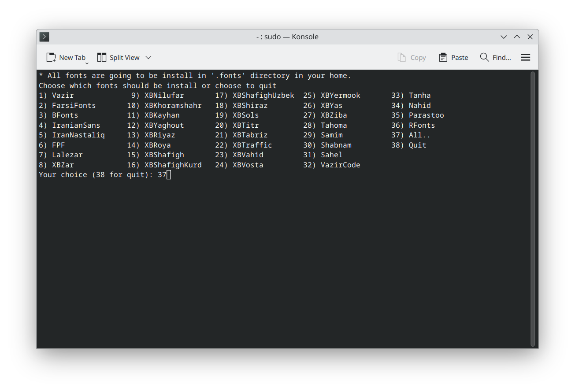Minimize the Konsole window

[504, 37]
